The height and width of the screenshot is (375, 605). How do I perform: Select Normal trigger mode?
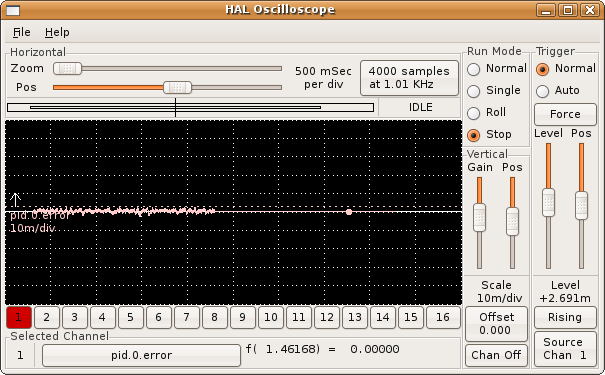click(x=566, y=69)
